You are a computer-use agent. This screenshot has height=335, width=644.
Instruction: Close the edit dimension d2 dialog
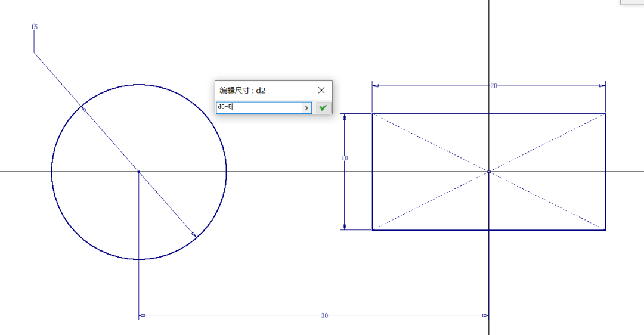pos(321,91)
